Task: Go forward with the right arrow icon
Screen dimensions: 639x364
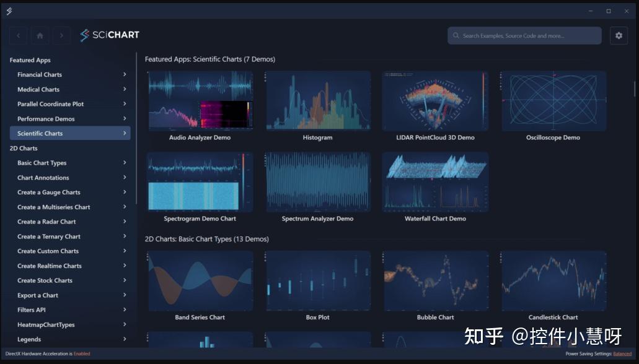Action: click(61, 36)
